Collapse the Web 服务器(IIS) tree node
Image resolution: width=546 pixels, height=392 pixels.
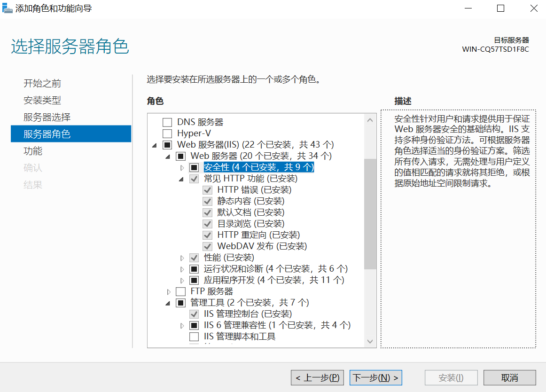point(155,145)
